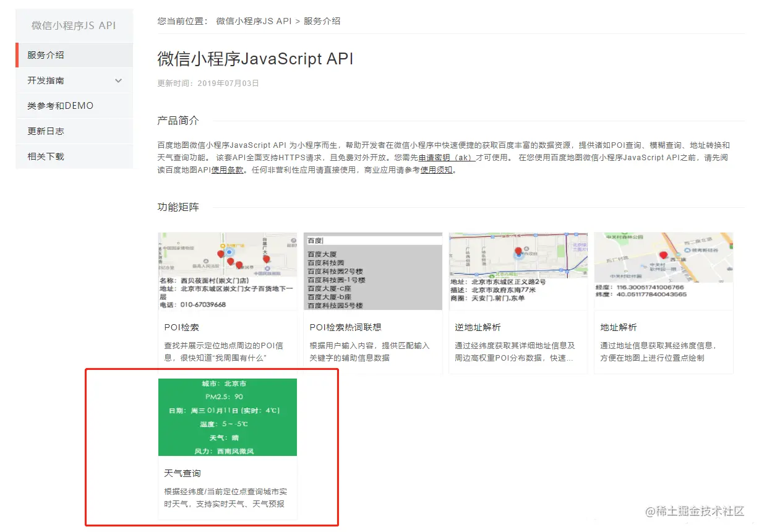This screenshot has height=532, width=759.
Task: Select 开发指南 sidebar item
Action: tap(74, 80)
